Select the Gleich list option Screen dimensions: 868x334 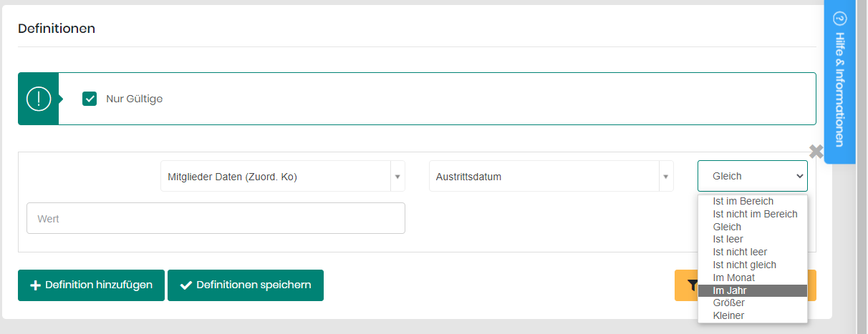(x=727, y=227)
